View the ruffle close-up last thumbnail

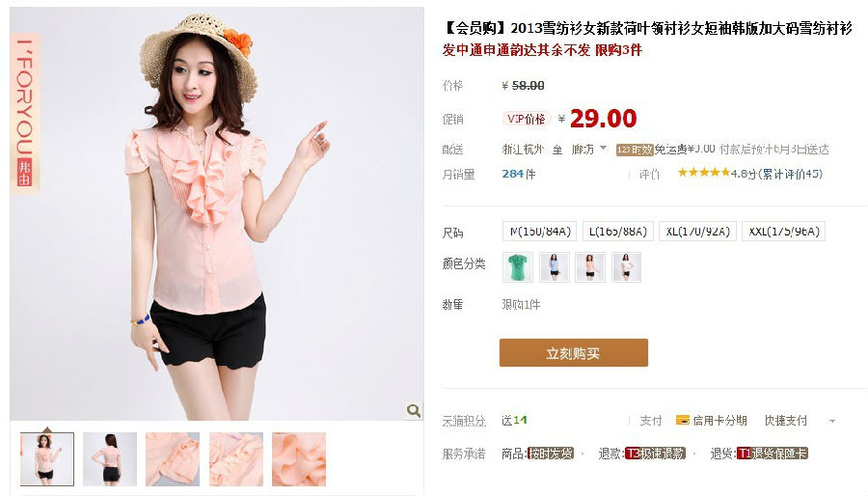(x=299, y=459)
